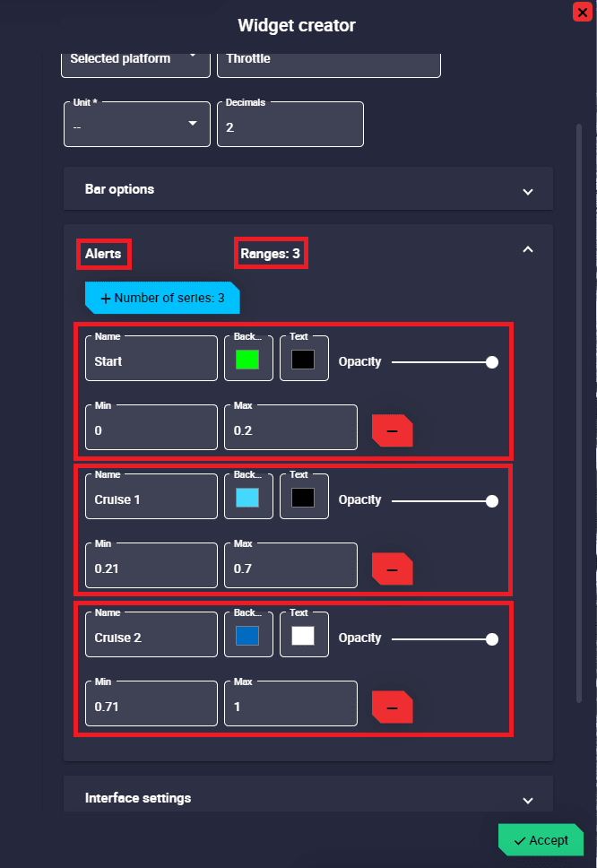Click the Start opacity slider handle
597x868 pixels.
point(491,362)
